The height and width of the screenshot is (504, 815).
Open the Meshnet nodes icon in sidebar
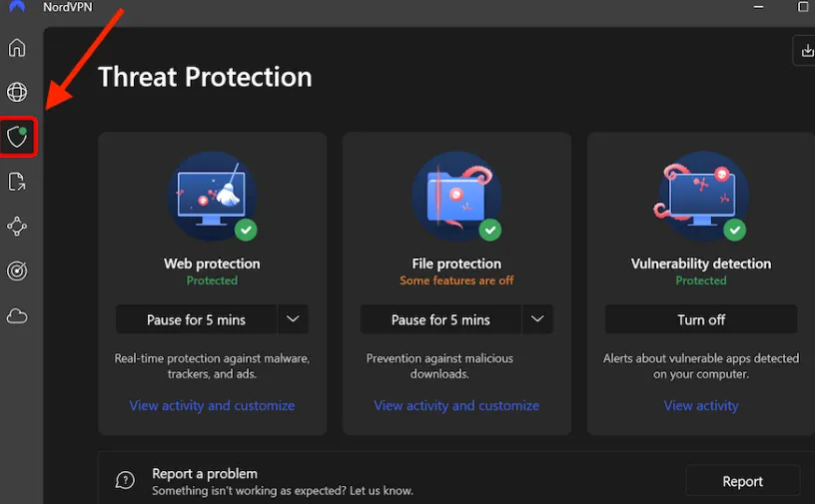click(x=17, y=227)
